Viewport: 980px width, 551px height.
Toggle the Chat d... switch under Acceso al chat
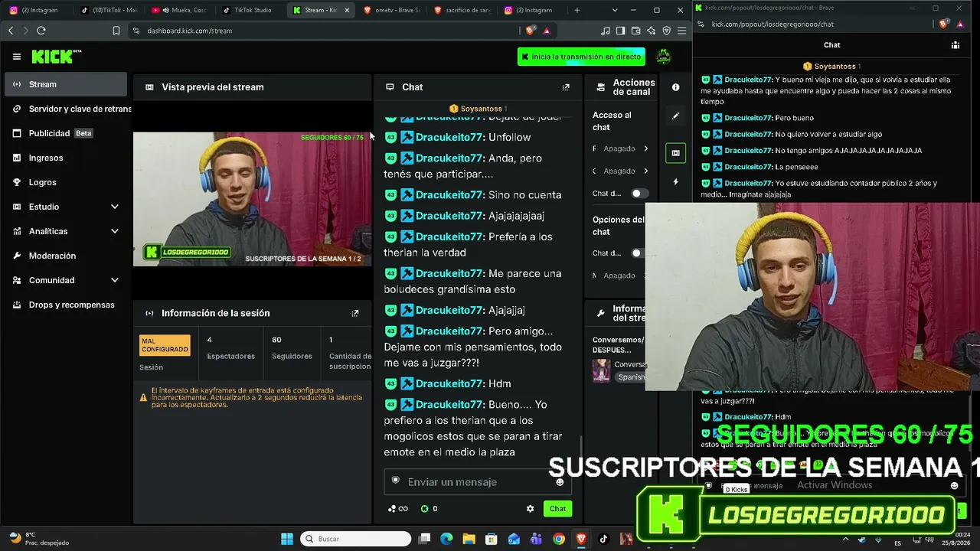click(639, 194)
